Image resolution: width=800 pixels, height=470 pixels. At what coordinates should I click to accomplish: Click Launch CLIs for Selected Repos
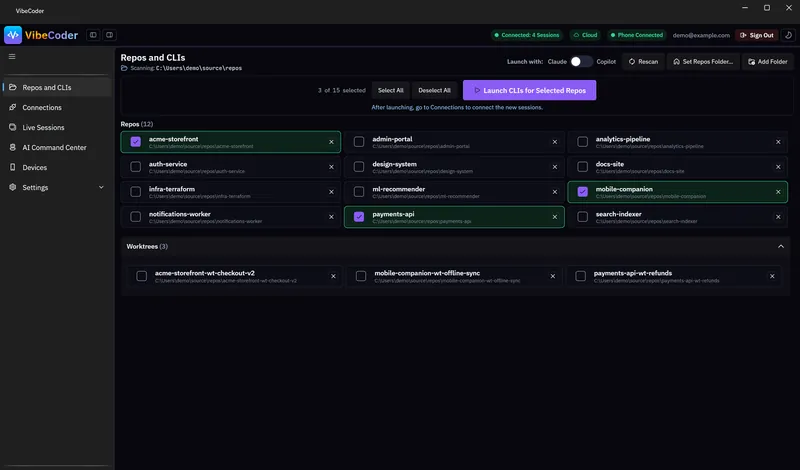(529, 90)
